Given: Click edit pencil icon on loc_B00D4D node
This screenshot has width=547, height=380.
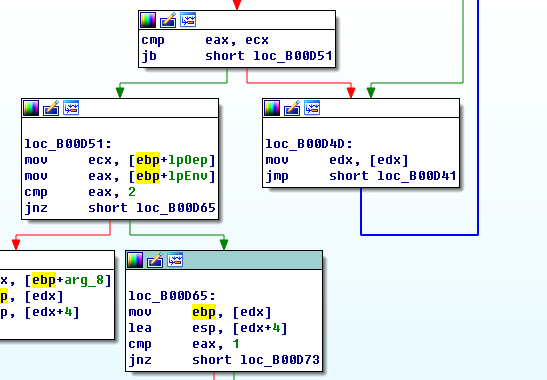Looking at the screenshot, I should click(292, 108).
